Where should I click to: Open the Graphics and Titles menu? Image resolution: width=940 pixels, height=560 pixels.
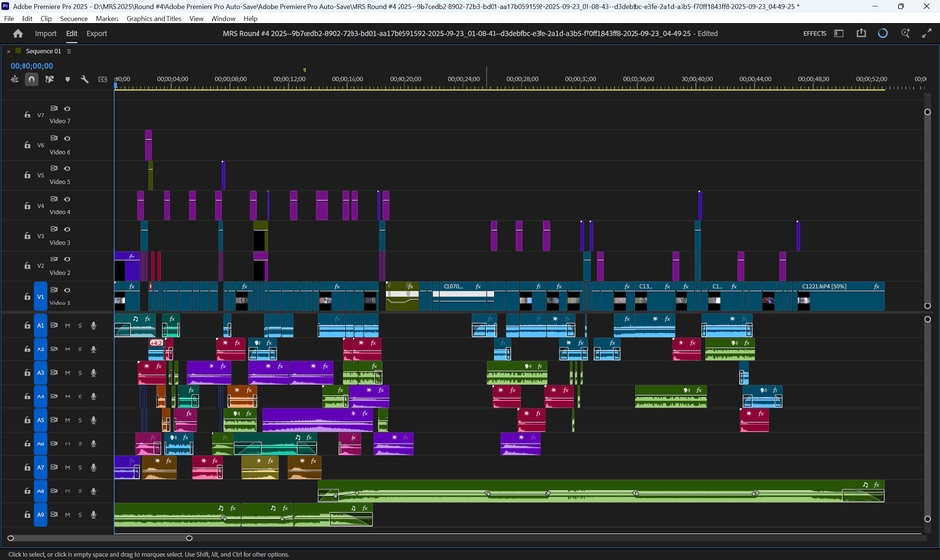coord(154,19)
